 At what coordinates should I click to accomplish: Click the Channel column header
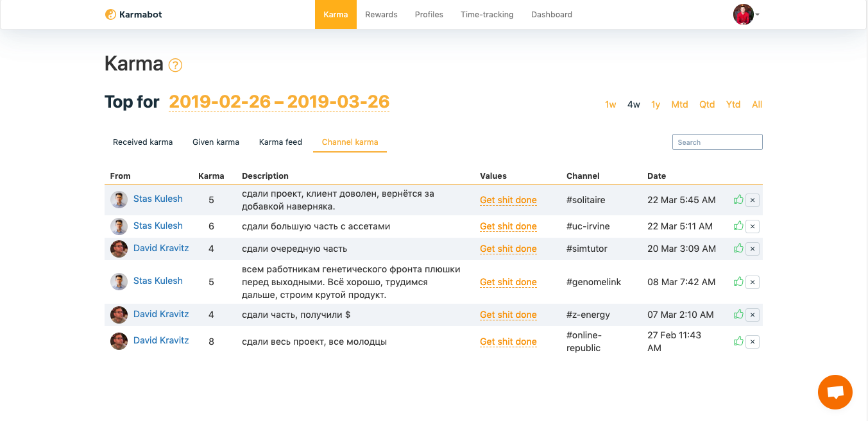(583, 176)
